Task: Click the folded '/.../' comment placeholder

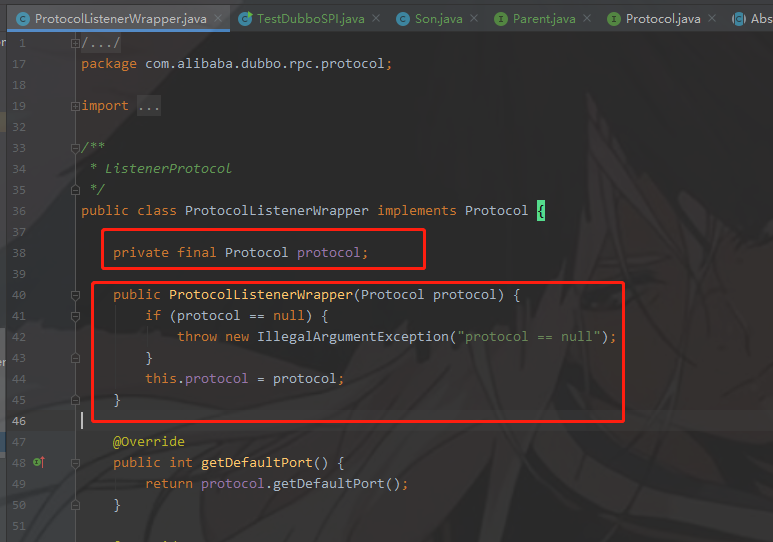Action: (101, 43)
